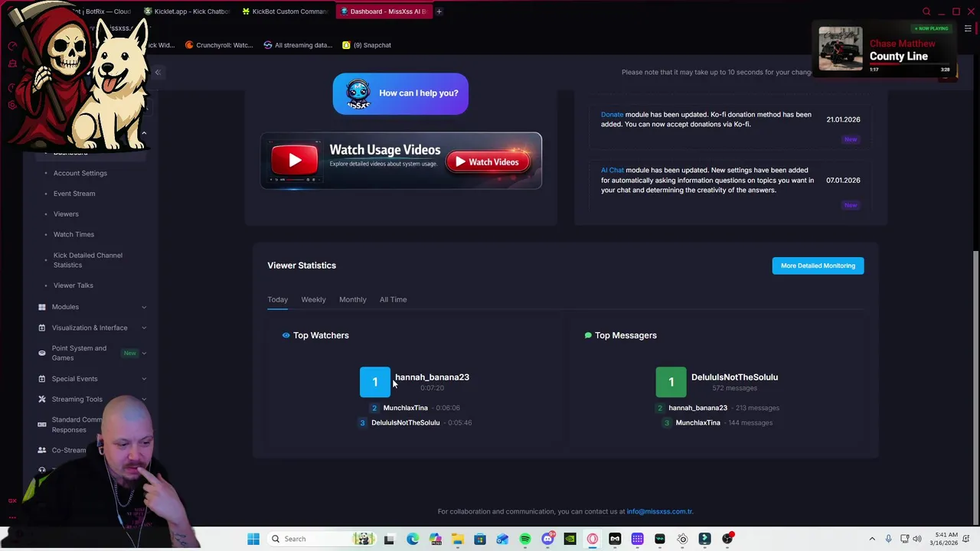The image size is (980, 551).
Task: Click the YouTube play logo in banner
Action: (294, 161)
